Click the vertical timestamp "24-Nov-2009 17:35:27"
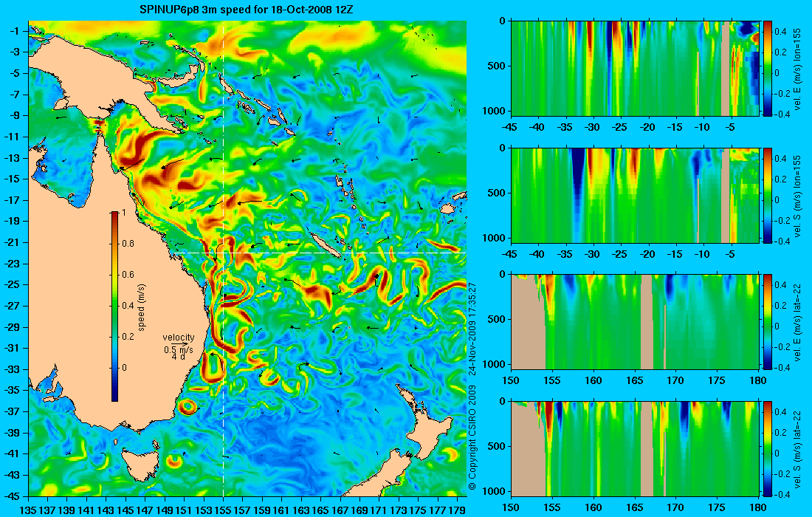This screenshot has height=517, width=812. (x=472, y=329)
